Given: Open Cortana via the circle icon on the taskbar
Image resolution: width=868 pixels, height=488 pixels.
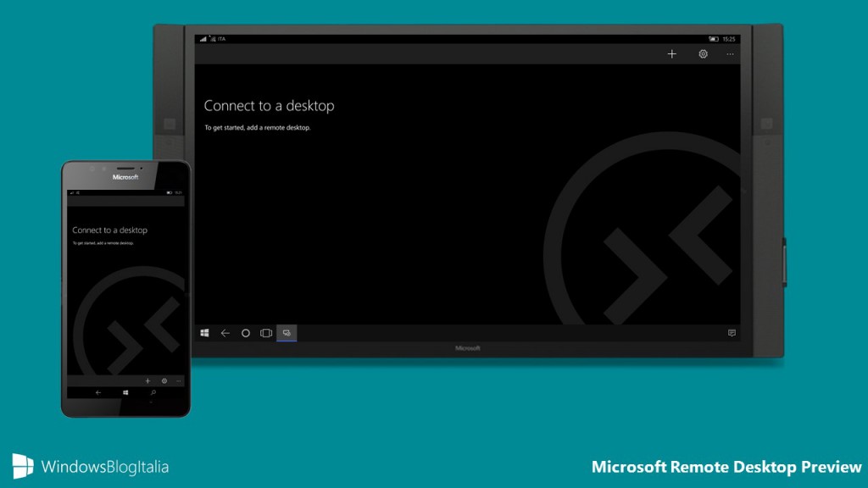Looking at the screenshot, I should (x=246, y=333).
